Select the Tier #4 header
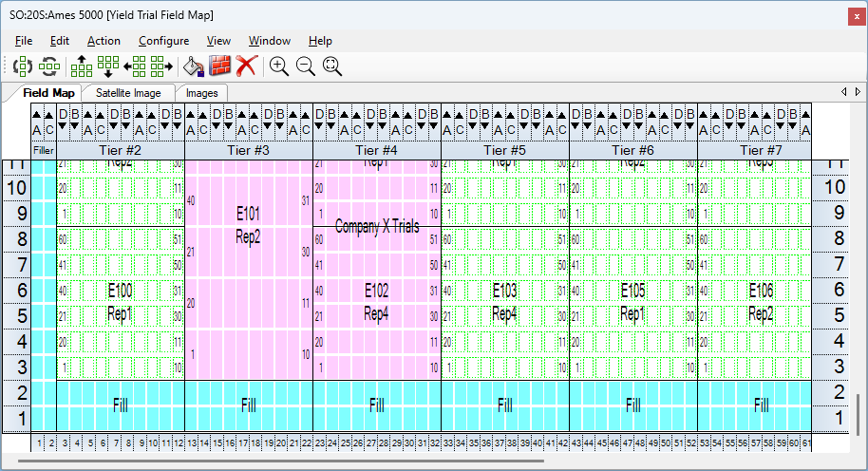This screenshot has width=868, height=471. tap(377, 150)
